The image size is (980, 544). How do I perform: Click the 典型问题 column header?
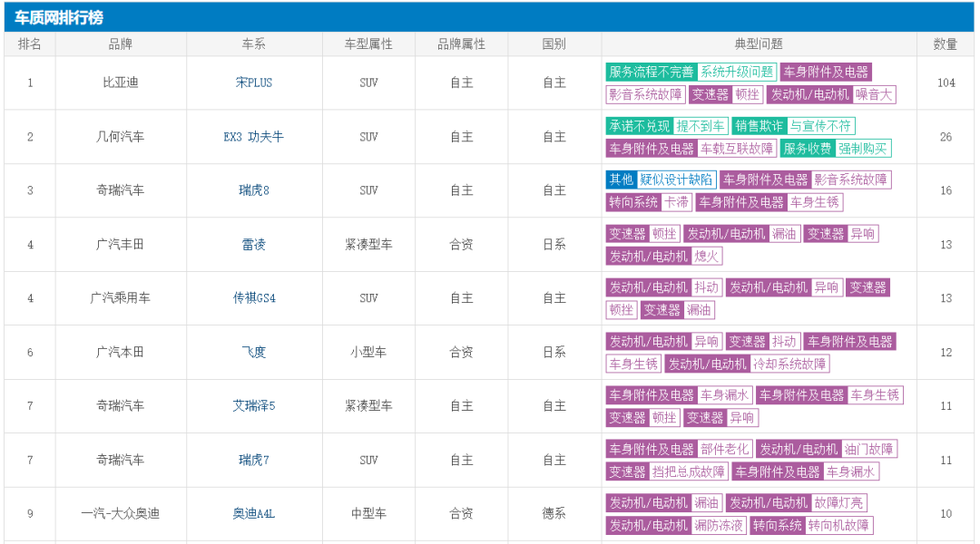tap(759, 44)
